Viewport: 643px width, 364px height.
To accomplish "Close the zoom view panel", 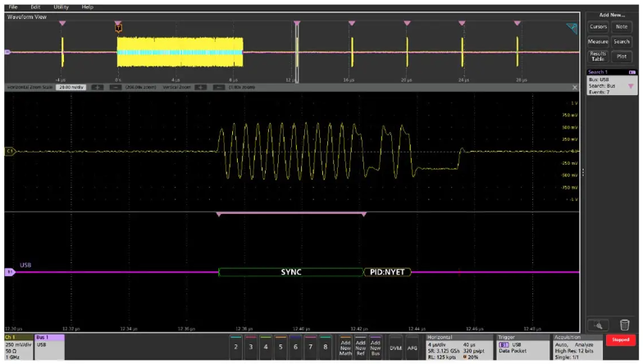I will [x=574, y=87].
